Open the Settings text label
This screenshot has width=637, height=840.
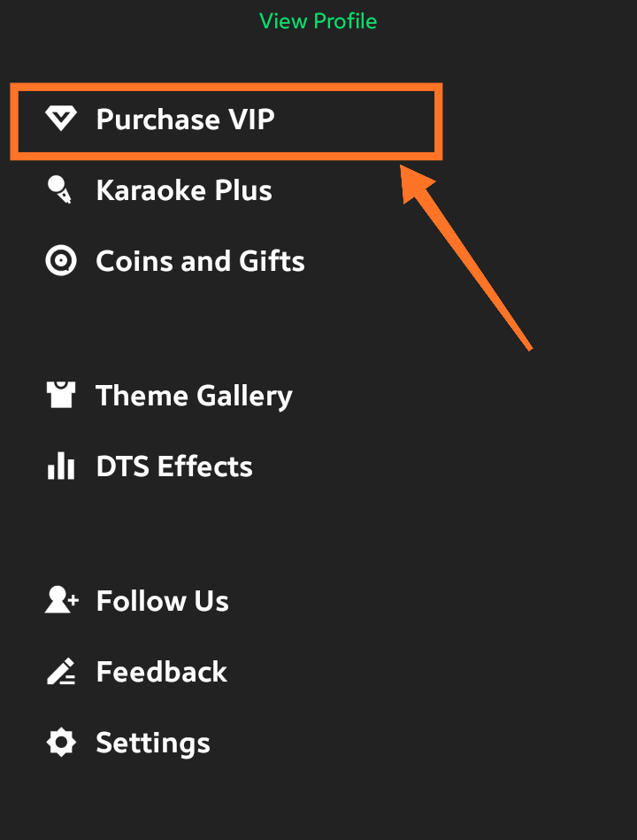(153, 743)
